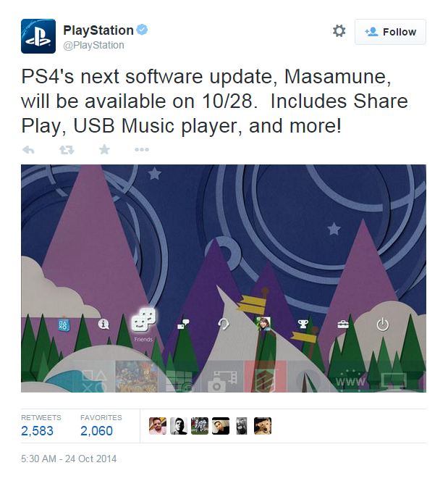Image resolution: width=448 pixels, height=481 pixels.
Task: Open the tweet timestamp 24 Oct 2014
Action: 69,459
